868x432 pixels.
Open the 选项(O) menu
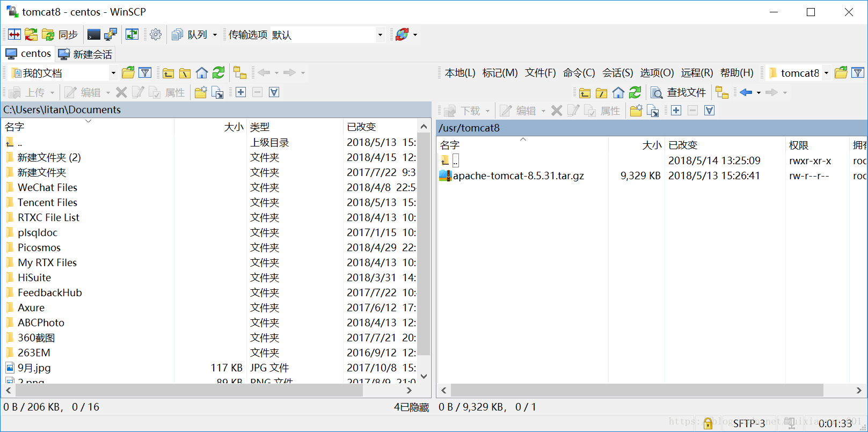pos(657,72)
